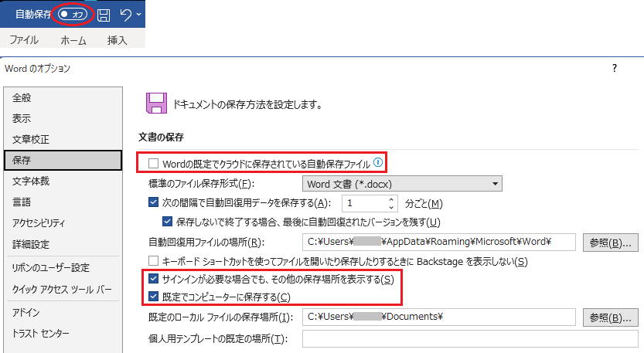
Task: Uncheck 既定でコンピューターに保存する checkbox
Action: 153,297
